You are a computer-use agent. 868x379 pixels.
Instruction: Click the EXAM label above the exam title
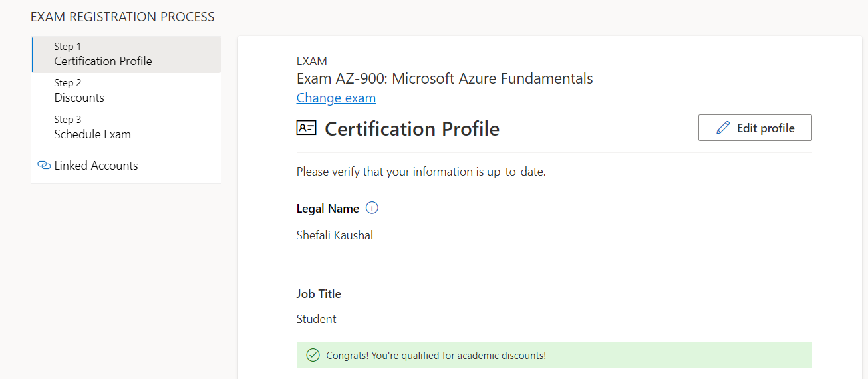click(312, 61)
